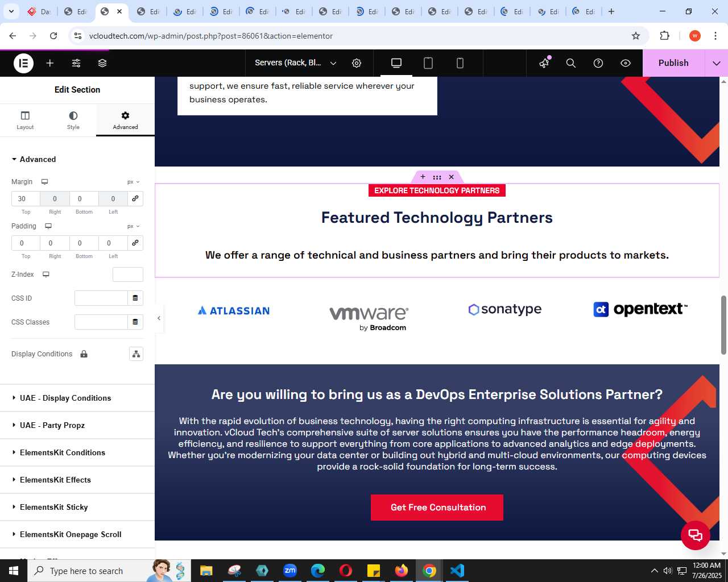The width and height of the screenshot is (728, 582).
Task: Add section with handle plus icon
Action: pyautogui.click(x=423, y=177)
